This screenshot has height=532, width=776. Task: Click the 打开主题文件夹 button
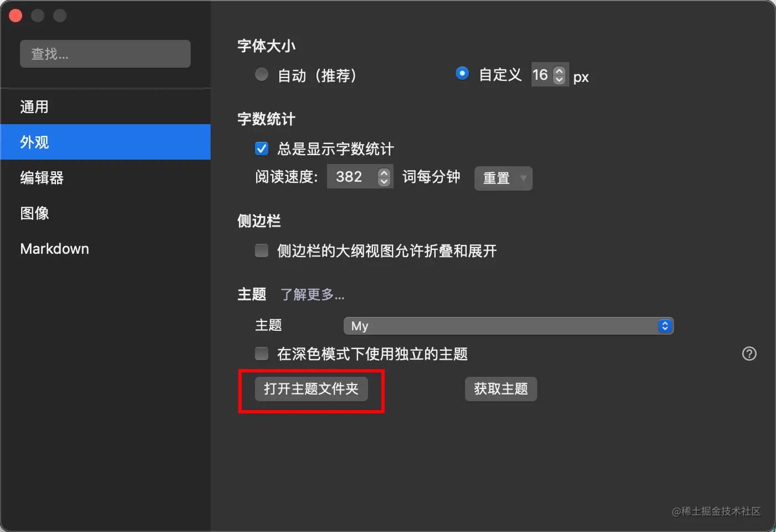pos(312,389)
